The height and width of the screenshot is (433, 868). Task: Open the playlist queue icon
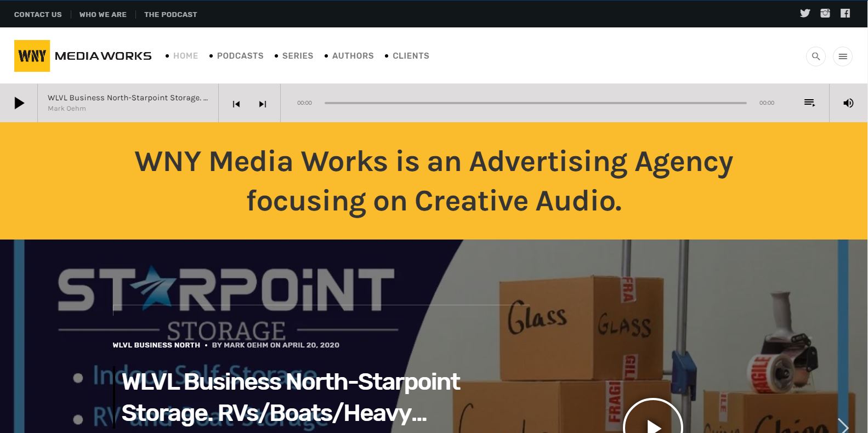coord(809,102)
